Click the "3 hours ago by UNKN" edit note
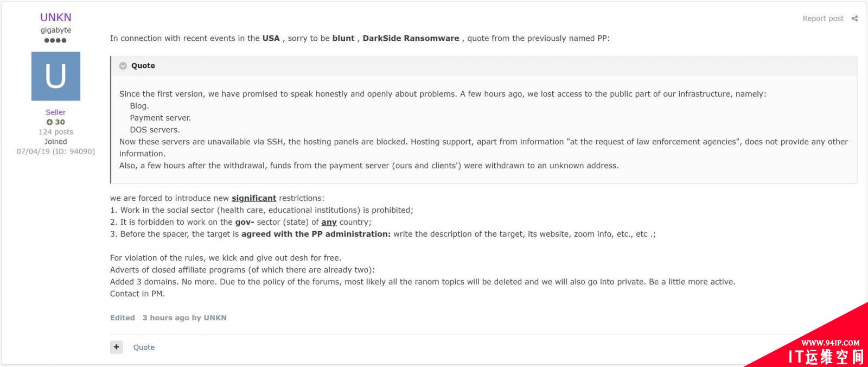Viewport: 868px width, 367px height. pyautogui.click(x=184, y=318)
